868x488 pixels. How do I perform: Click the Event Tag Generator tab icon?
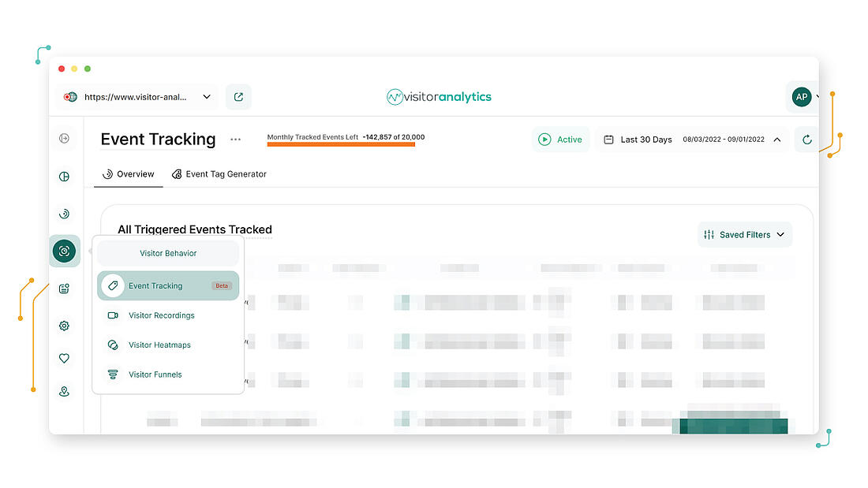pyautogui.click(x=177, y=174)
